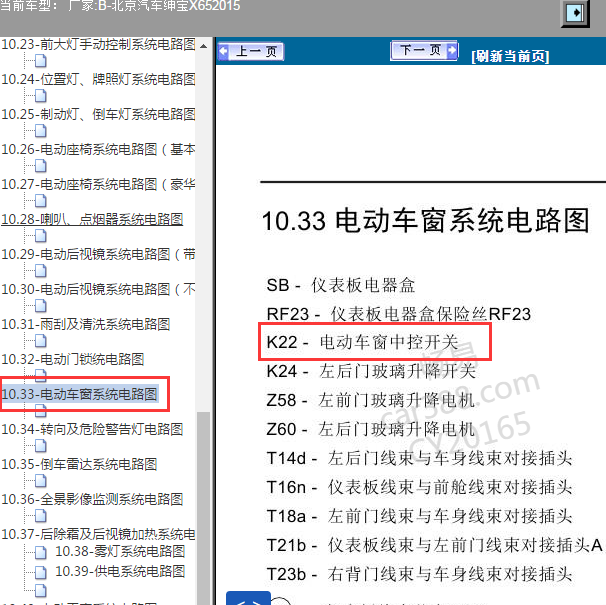Open page icon under 10.25 entry
The height and width of the screenshot is (605, 606).
[41, 131]
